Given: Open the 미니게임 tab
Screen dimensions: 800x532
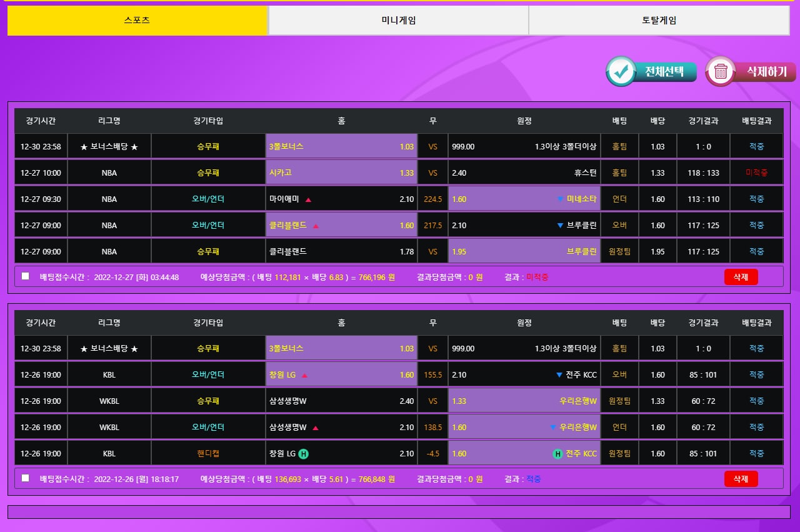Looking at the screenshot, I should pyautogui.click(x=398, y=20).
